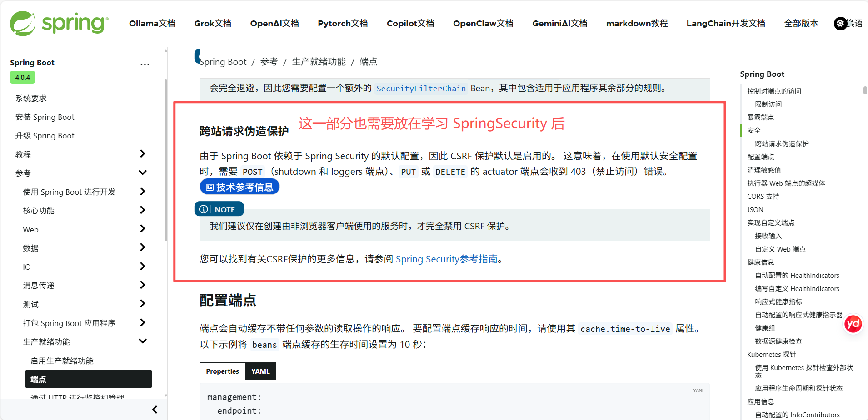Click the Spring logo
Viewport: 868px width, 420px height.
(60, 23)
